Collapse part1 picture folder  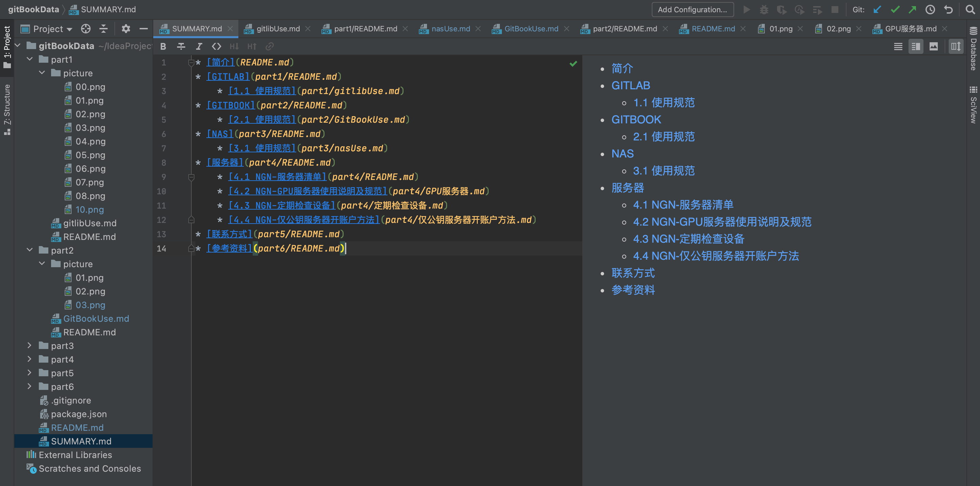point(42,73)
